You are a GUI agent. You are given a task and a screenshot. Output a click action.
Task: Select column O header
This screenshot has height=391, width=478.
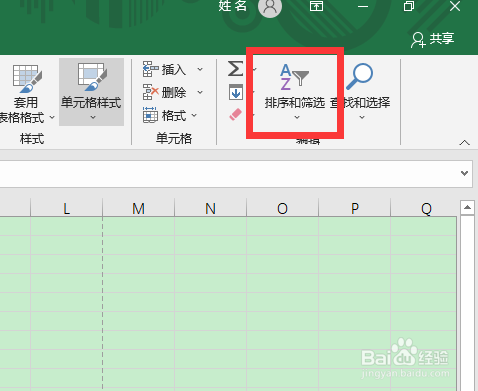coord(282,208)
